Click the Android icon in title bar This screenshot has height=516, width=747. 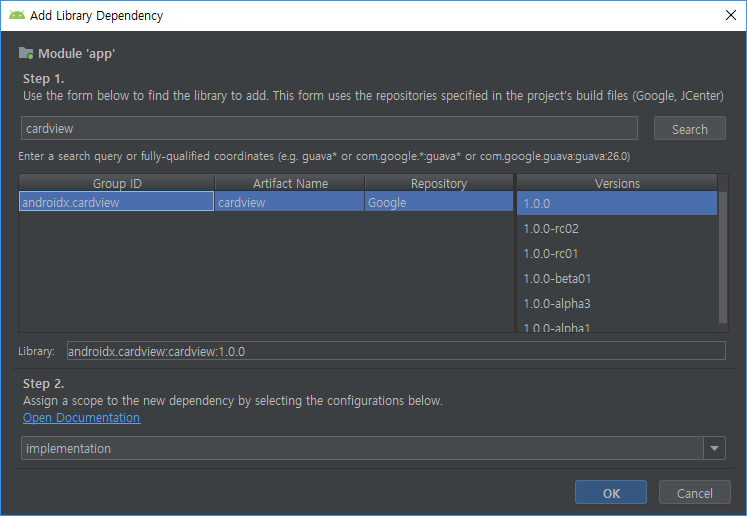[17, 15]
